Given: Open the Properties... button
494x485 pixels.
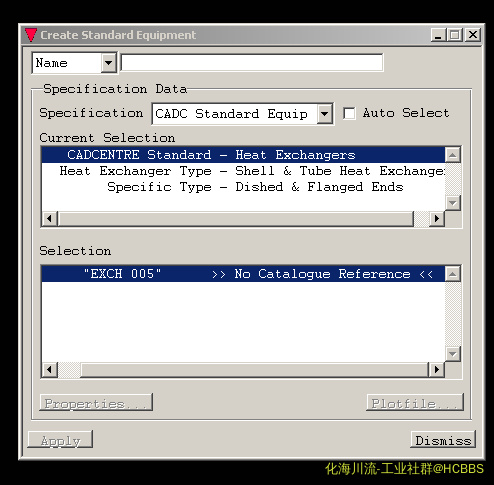Looking at the screenshot, I should tap(96, 403).
